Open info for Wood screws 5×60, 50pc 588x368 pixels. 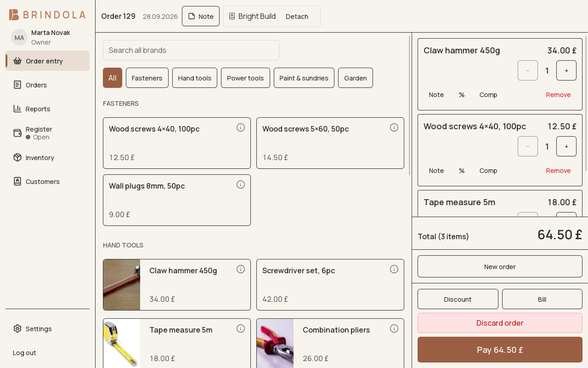(394, 127)
